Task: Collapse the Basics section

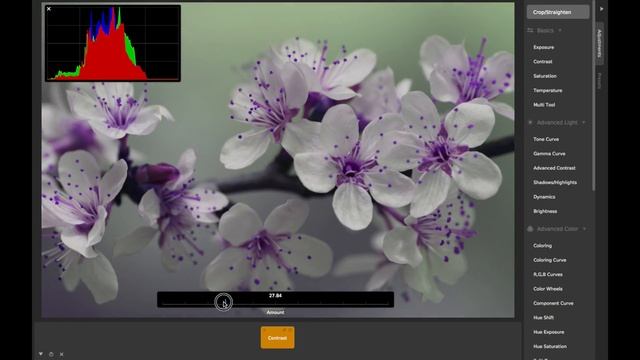Action: 560,30
